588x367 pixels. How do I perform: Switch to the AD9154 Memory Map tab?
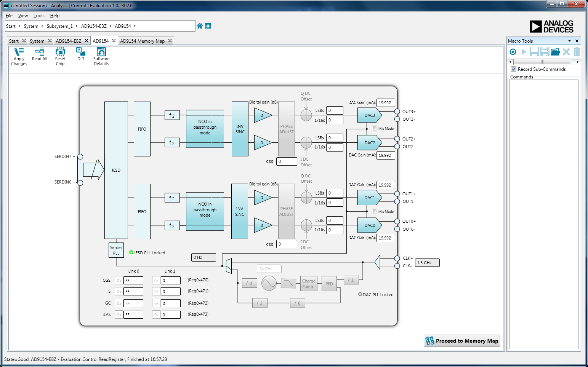click(142, 41)
